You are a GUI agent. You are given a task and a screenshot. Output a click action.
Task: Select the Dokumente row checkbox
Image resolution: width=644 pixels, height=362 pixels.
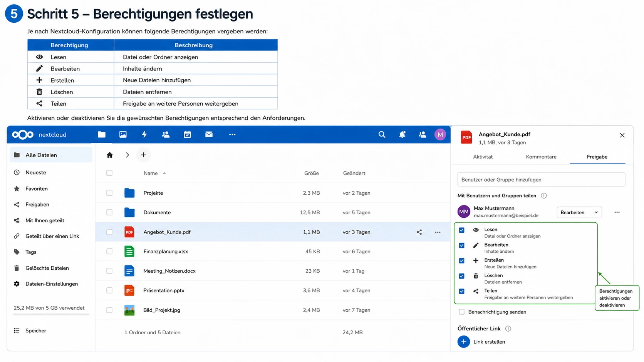[x=109, y=212]
